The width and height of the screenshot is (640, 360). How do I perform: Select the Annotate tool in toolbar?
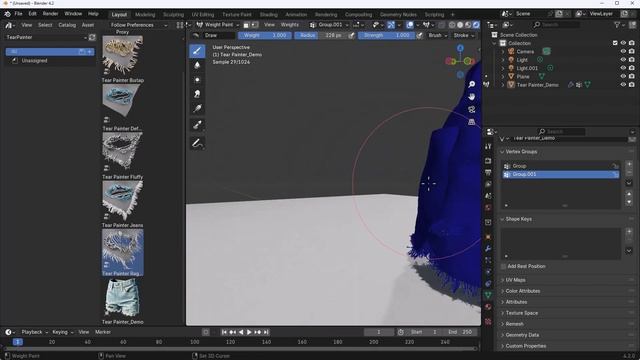197,143
